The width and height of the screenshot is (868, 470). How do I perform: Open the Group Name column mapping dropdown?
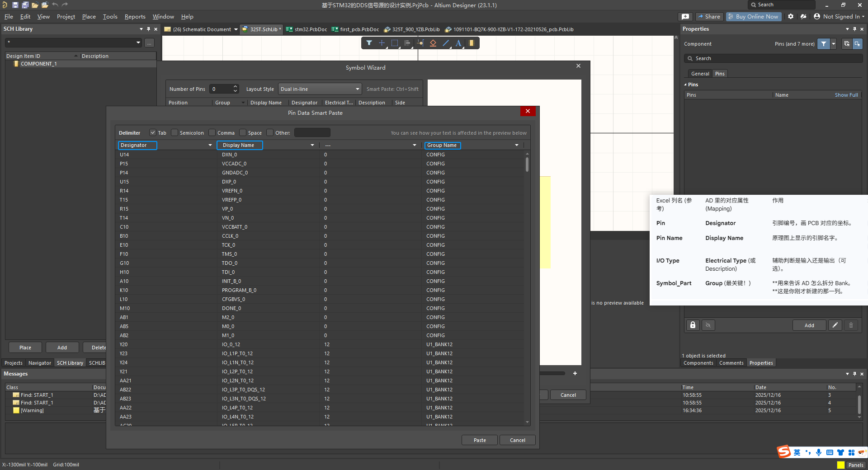516,145
